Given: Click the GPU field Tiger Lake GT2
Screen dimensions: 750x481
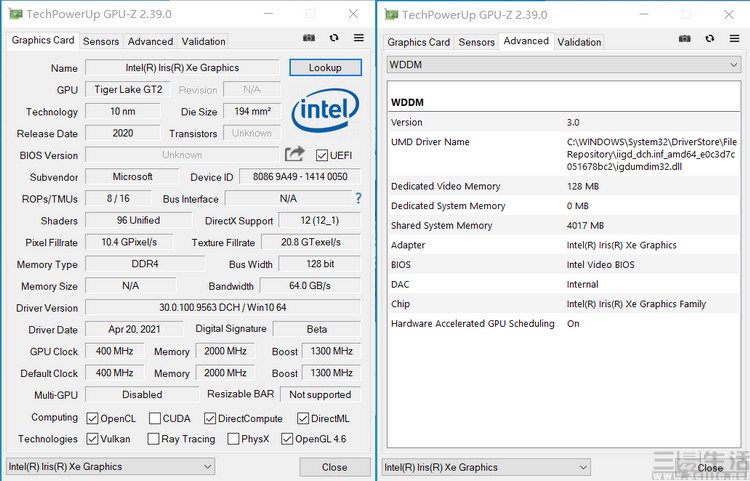Looking at the screenshot, I should coord(128,89).
